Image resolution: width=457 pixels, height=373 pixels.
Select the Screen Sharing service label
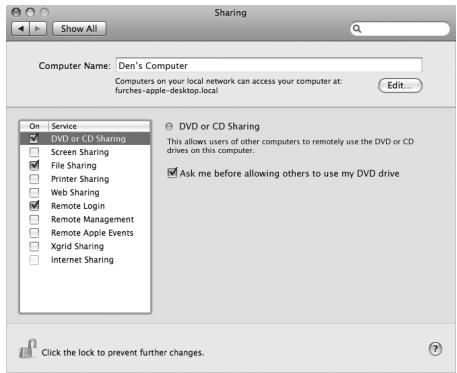(x=80, y=152)
